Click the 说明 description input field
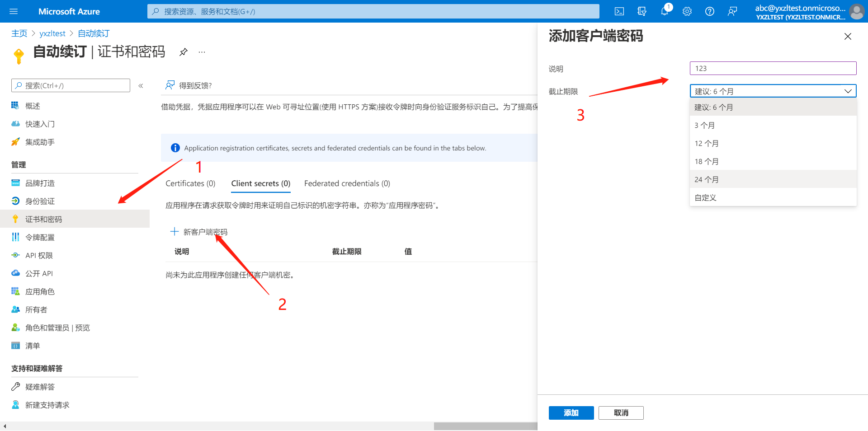This screenshot has height=431, width=868. coord(773,68)
